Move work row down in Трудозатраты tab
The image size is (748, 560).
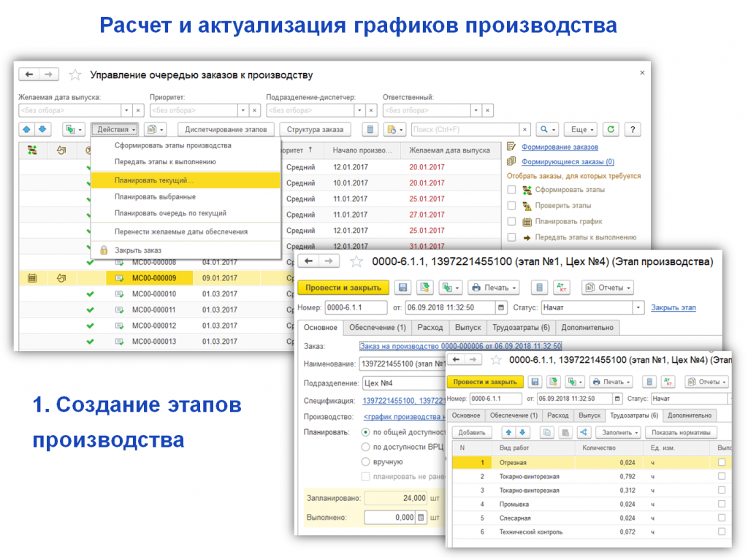523,433
